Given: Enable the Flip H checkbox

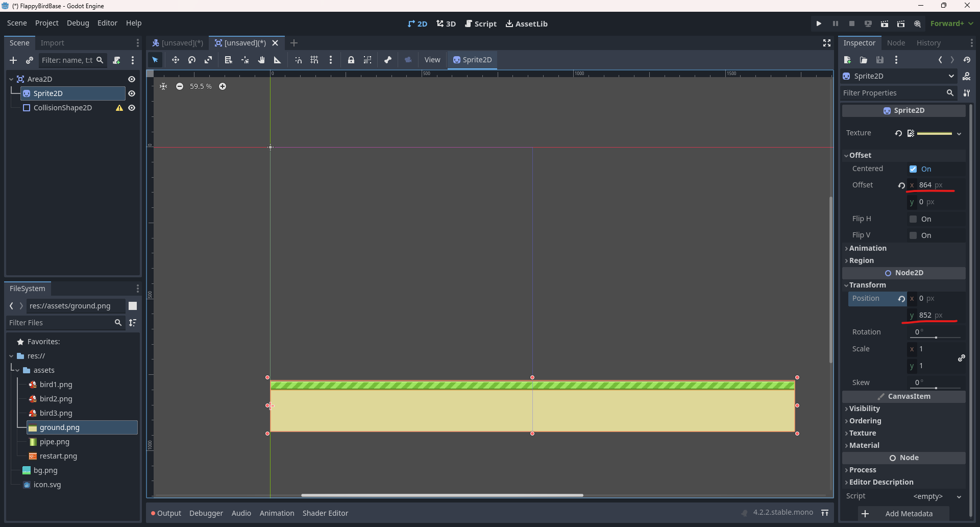Looking at the screenshot, I should coord(913,219).
